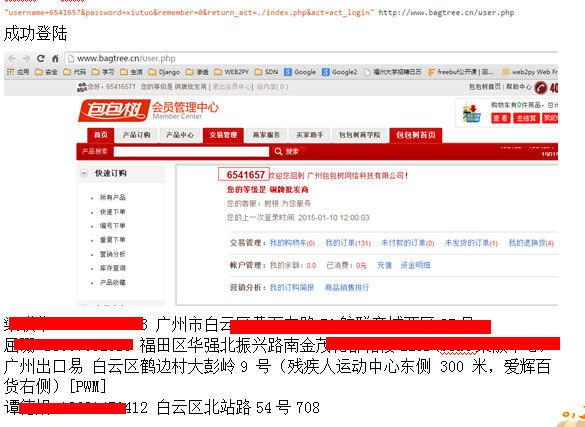Viewport: 585px width, 427px height.
Task: Open the web2py Web bookmark
Action: coord(530,72)
